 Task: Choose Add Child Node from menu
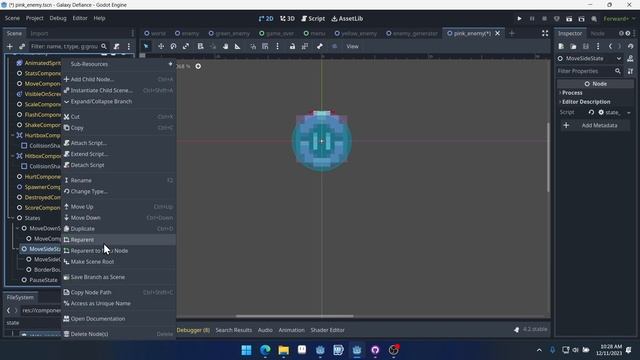118,80
